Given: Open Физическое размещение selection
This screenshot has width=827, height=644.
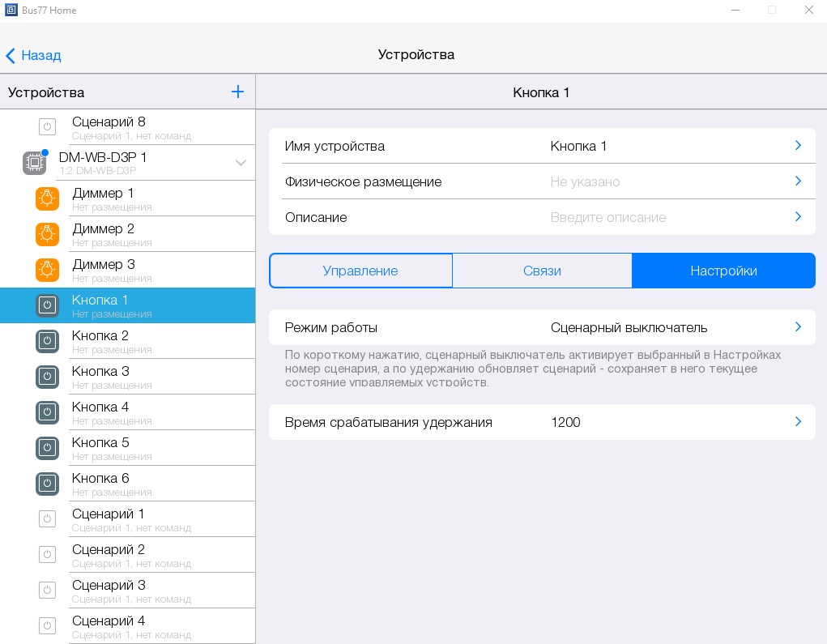Looking at the screenshot, I should tap(542, 181).
